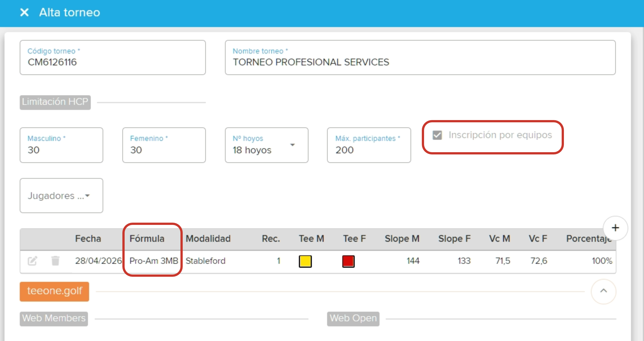Edit the 28/04/2026 tournament round
This screenshot has height=341, width=644.
32,261
